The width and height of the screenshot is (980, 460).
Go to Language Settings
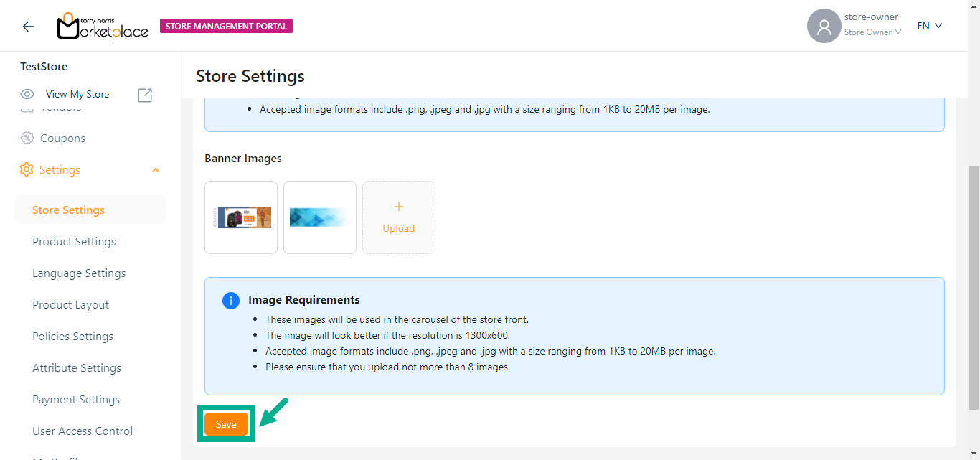[79, 273]
